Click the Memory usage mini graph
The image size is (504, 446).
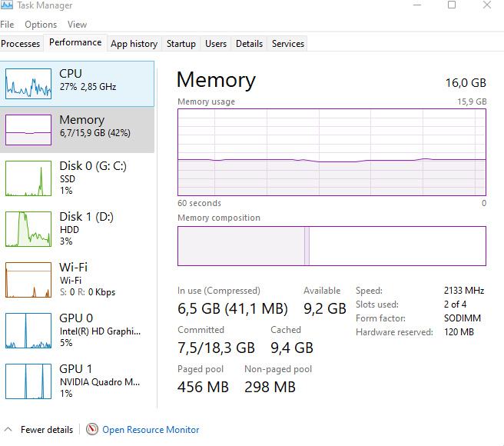28,130
